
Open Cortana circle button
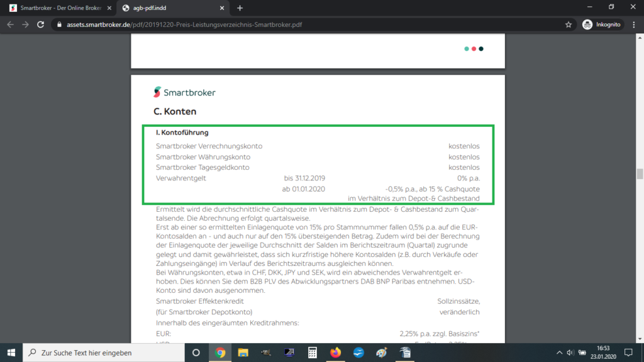(196, 353)
